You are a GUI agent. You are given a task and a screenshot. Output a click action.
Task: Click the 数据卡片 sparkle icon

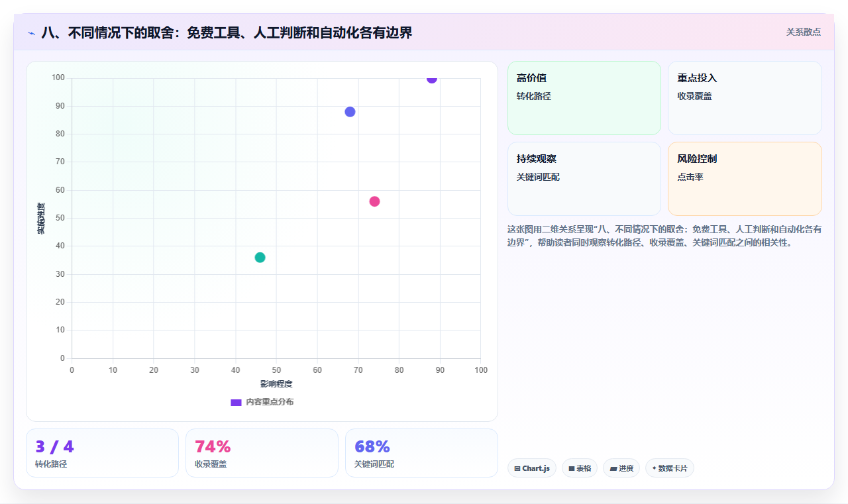click(654, 468)
